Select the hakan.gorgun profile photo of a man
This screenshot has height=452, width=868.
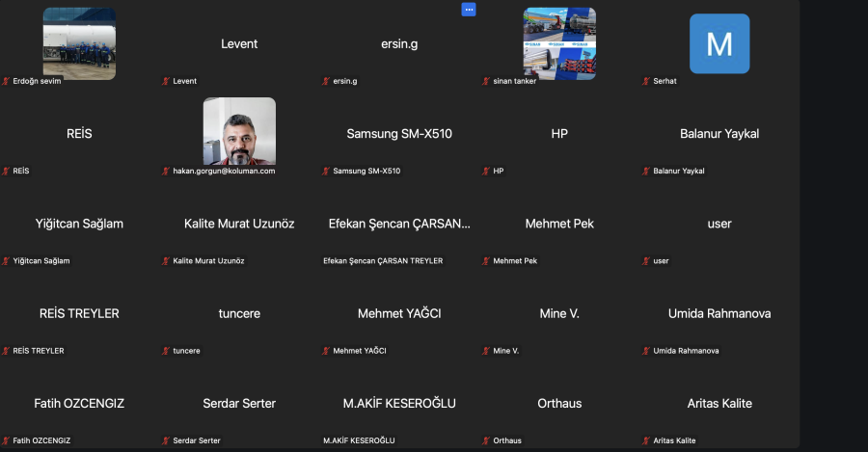[x=239, y=131]
